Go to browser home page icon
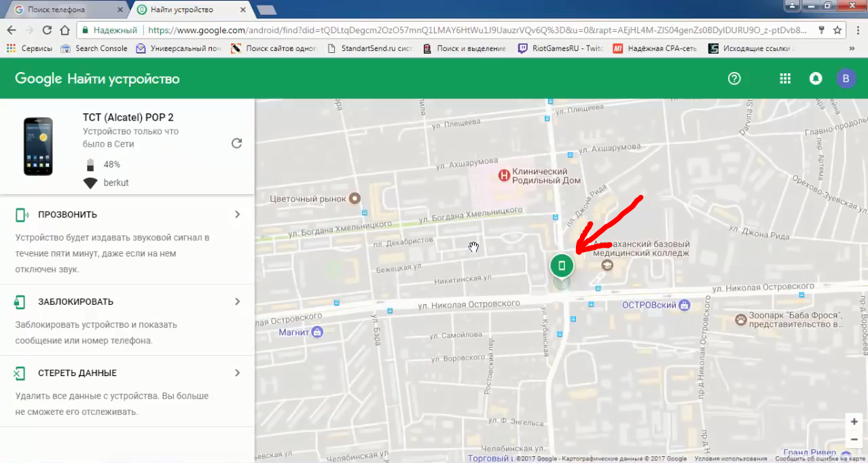 click(x=65, y=30)
